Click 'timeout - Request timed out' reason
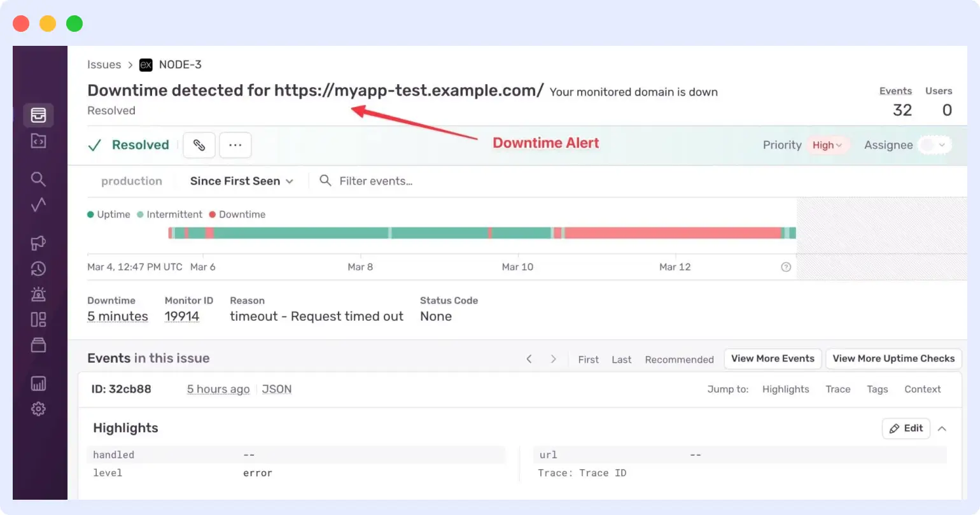This screenshot has width=980, height=515. [316, 316]
